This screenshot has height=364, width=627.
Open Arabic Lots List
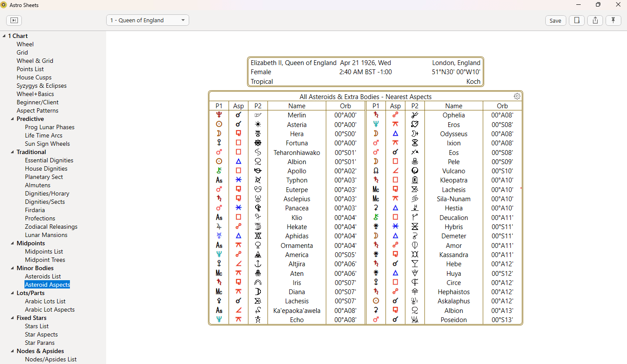(45, 301)
